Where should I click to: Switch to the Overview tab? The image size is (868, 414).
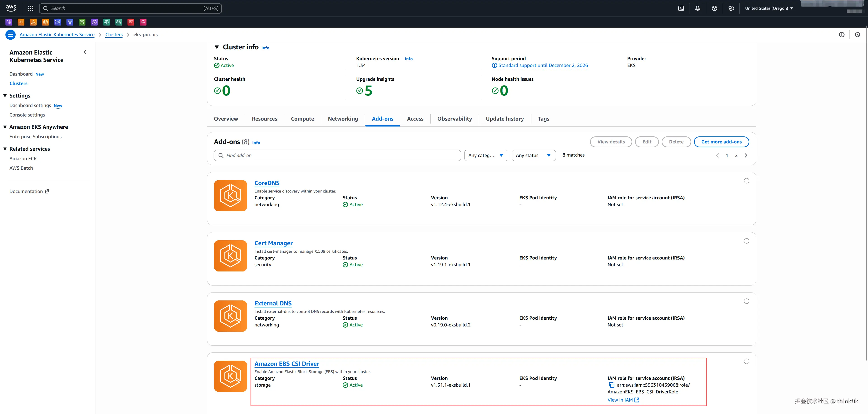coord(226,119)
